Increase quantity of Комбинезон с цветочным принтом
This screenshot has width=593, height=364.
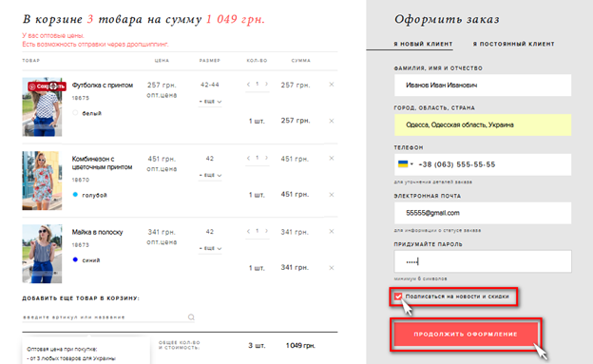[x=266, y=158]
